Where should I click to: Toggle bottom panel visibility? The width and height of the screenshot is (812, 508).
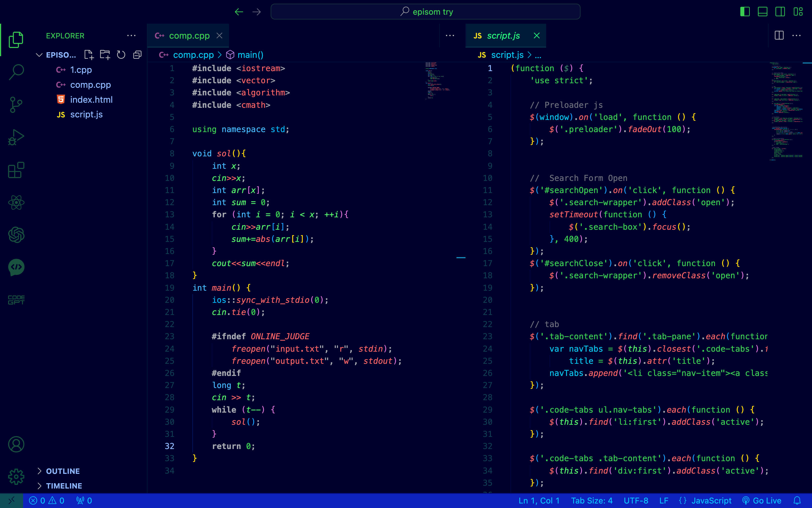click(762, 12)
